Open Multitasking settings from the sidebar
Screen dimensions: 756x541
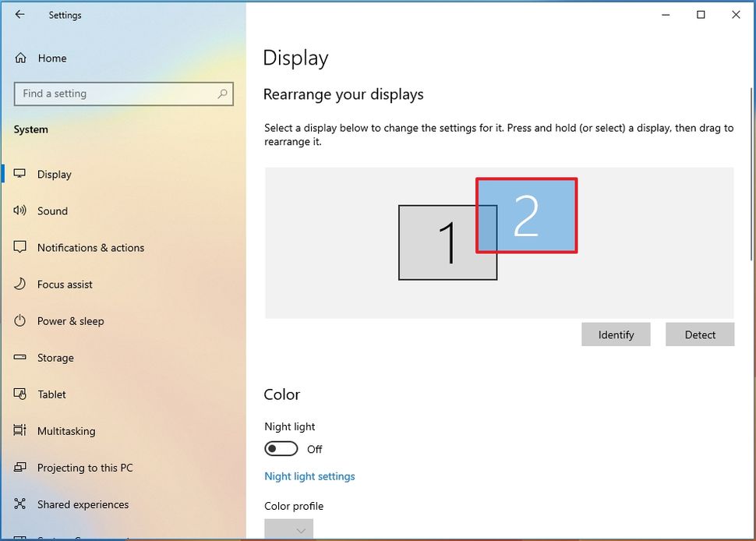coord(19,430)
